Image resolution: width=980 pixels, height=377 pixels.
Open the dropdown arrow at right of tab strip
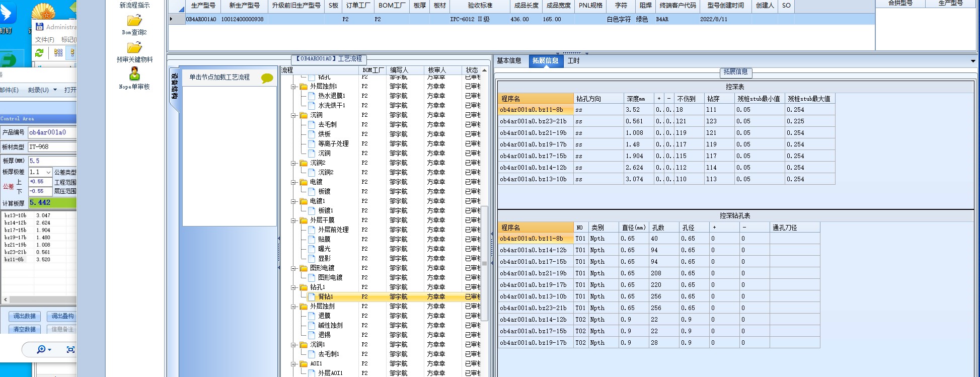click(x=973, y=61)
